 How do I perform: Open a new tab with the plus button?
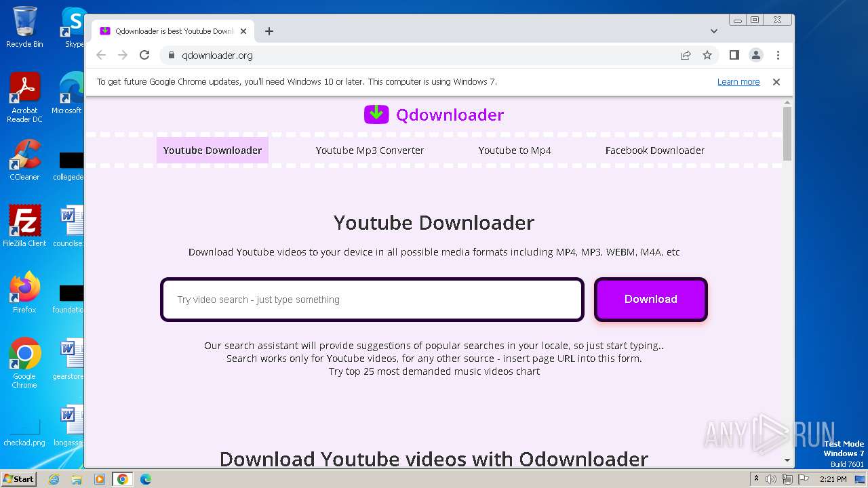point(269,31)
